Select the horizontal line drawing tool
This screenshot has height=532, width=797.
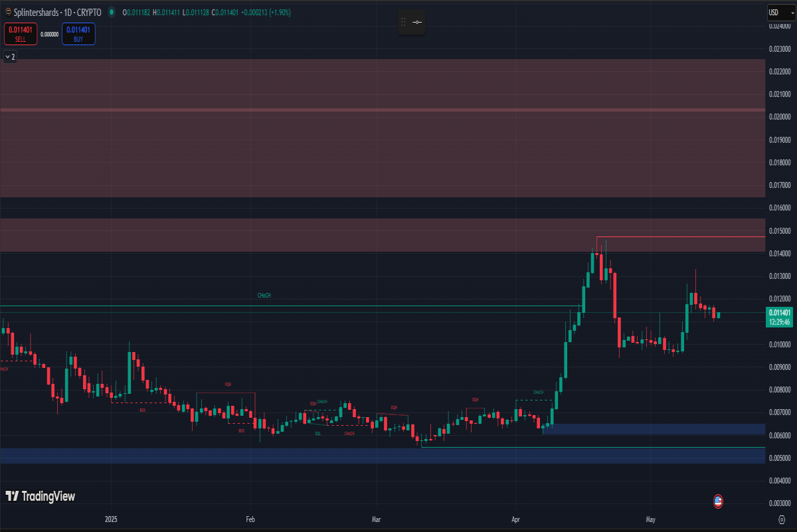tap(416, 23)
